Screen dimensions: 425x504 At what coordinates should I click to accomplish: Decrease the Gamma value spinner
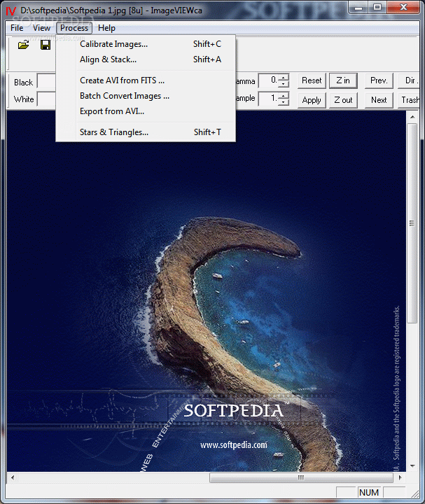coord(284,84)
